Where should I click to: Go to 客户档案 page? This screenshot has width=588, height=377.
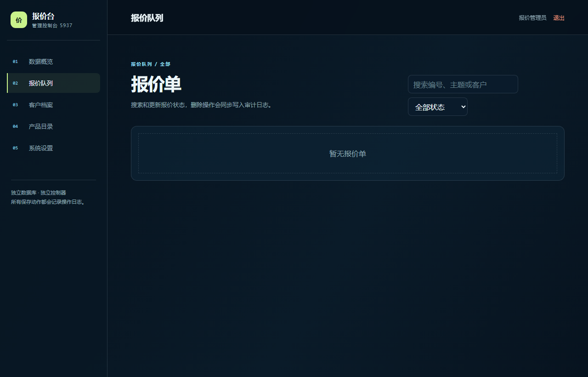point(53,105)
